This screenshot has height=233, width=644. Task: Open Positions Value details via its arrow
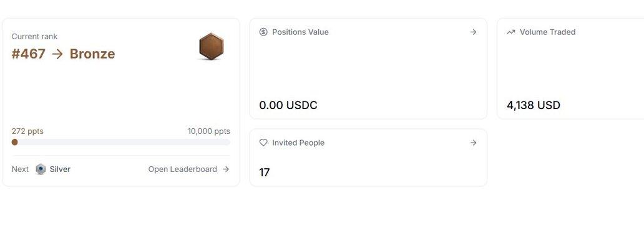point(473,32)
